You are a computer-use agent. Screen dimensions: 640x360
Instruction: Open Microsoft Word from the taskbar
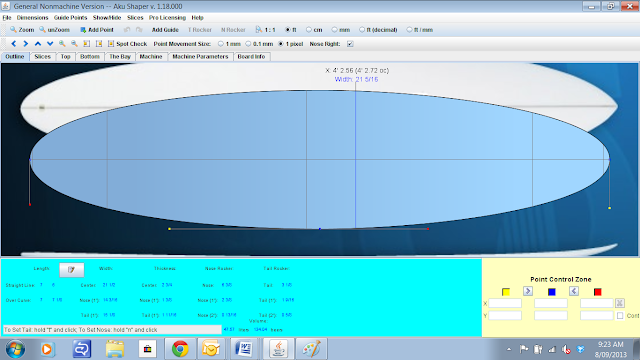pyautogui.click(x=244, y=349)
